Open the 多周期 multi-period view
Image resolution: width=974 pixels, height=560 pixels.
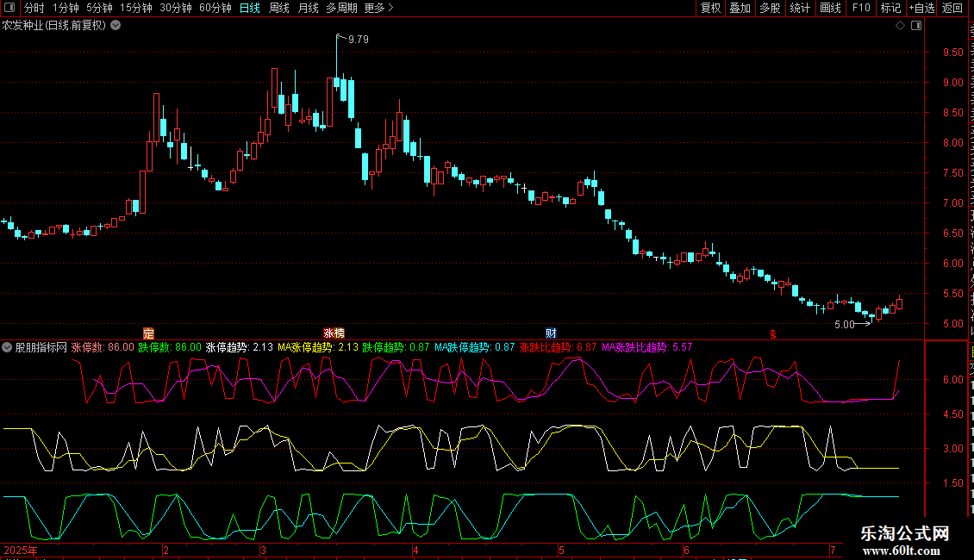pyautogui.click(x=341, y=8)
